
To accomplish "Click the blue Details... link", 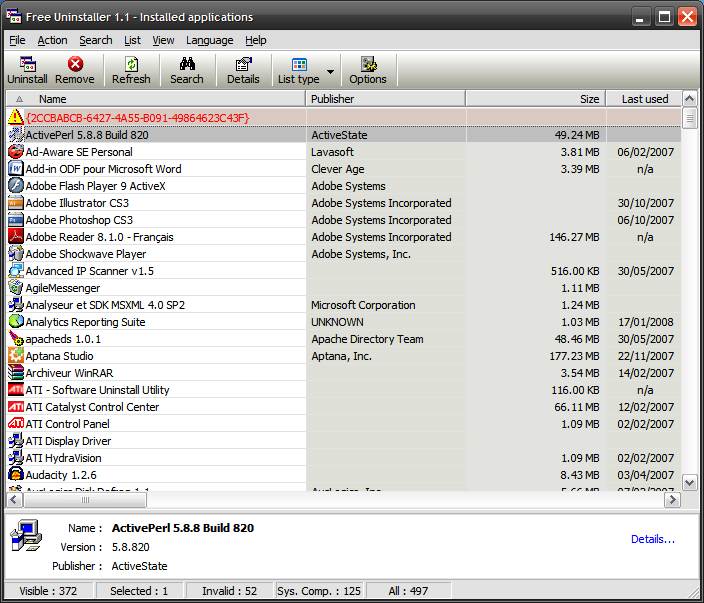I will pyautogui.click(x=653, y=539).
